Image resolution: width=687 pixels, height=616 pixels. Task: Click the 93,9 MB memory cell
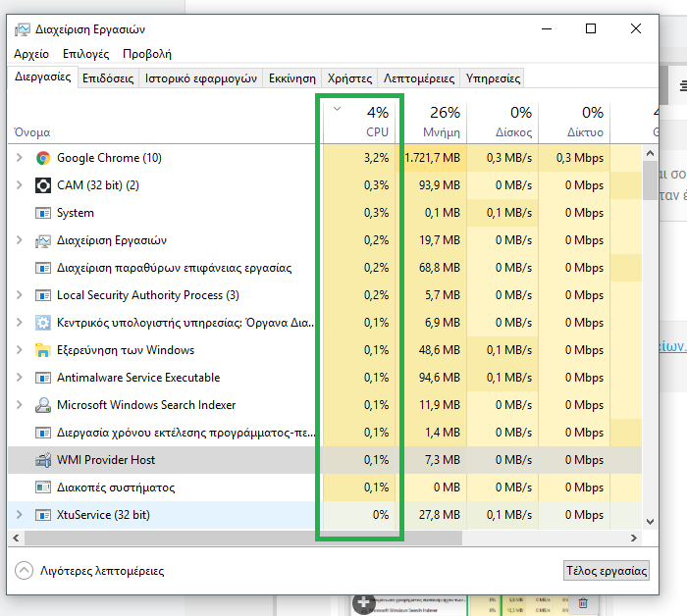(440, 185)
